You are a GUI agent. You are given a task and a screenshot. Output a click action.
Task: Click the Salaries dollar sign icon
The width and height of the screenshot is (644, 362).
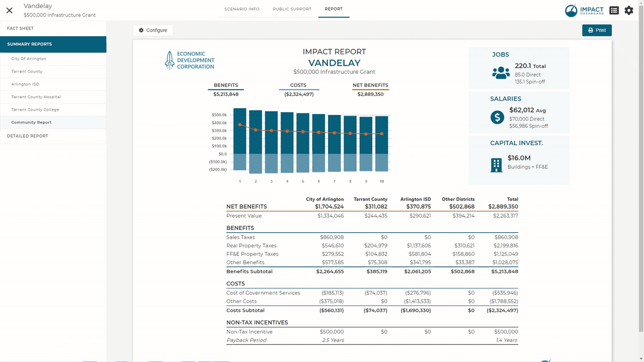(497, 118)
